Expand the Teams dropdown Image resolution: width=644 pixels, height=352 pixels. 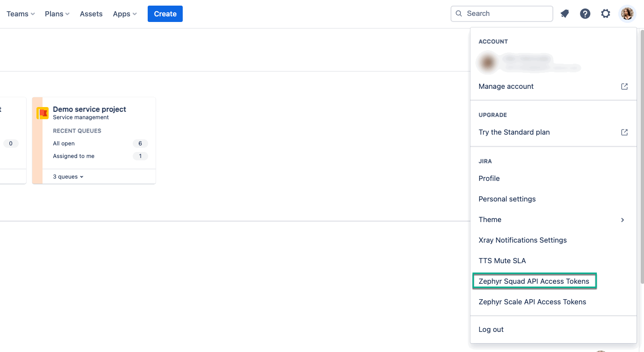(x=21, y=14)
